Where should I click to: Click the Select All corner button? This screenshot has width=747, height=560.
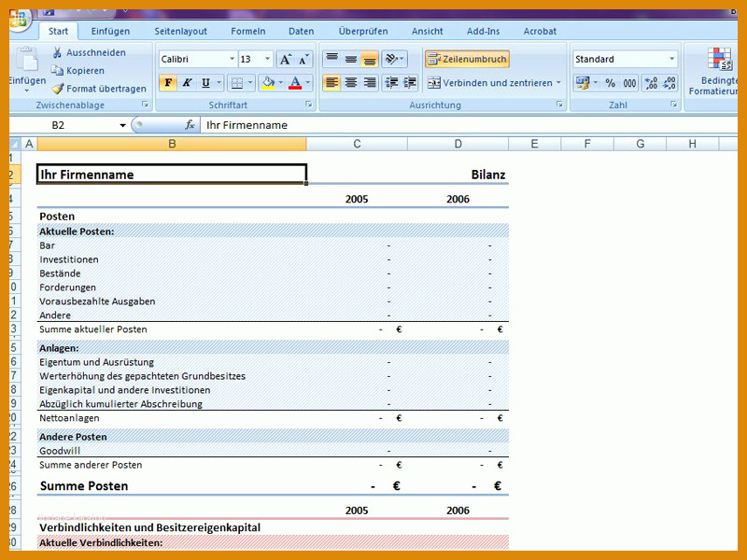click(x=15, y=144)
